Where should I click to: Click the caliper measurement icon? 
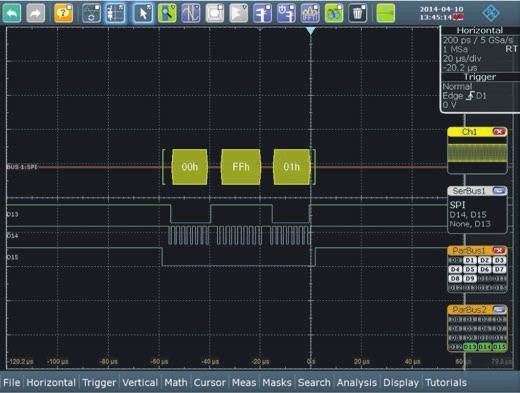(x=262, y=13)
